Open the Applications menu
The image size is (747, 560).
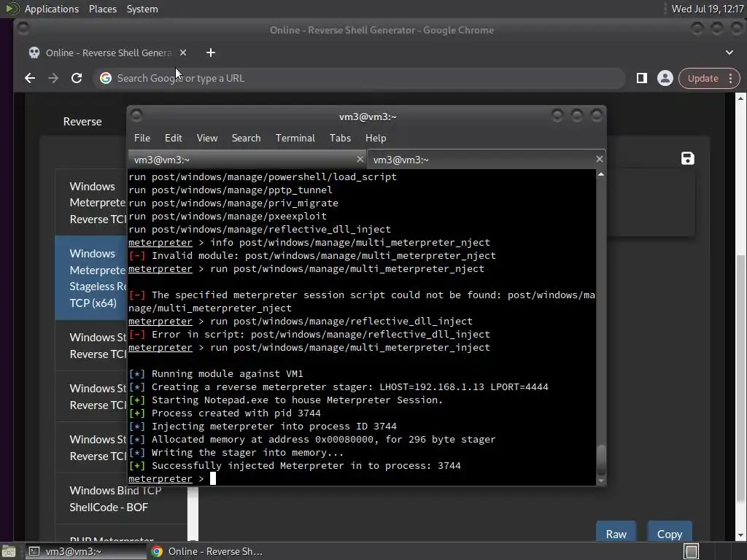coord(52,9)
